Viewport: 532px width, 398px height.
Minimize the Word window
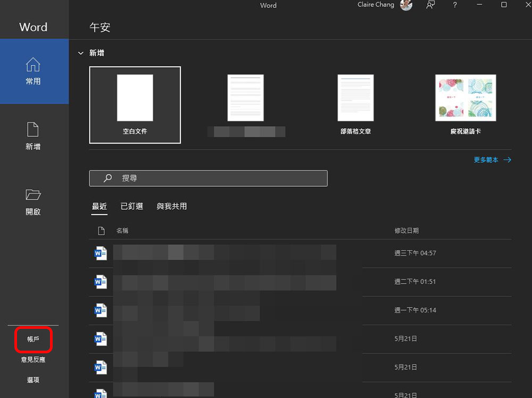tap(479, 5)
